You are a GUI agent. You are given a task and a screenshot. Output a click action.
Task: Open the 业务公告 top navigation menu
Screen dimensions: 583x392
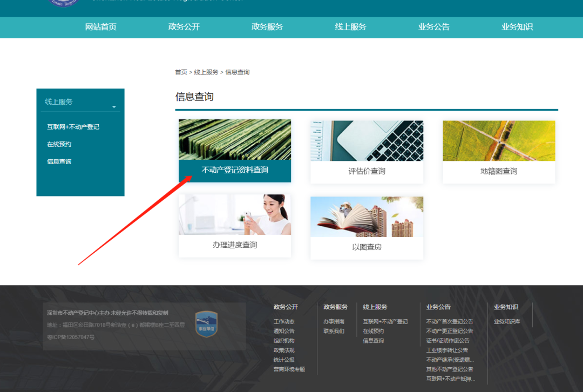coord(433,27)
